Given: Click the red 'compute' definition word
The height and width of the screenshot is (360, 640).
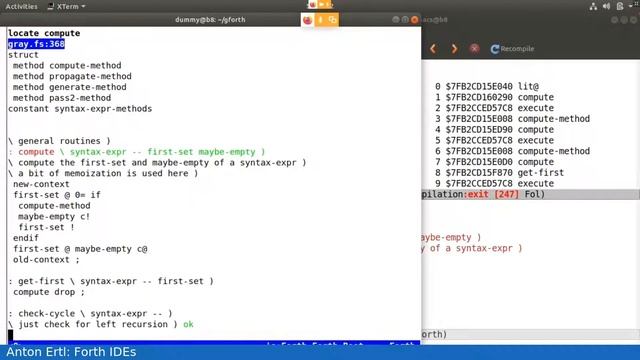Looking at the screenshot, I should tap(36, 152).
